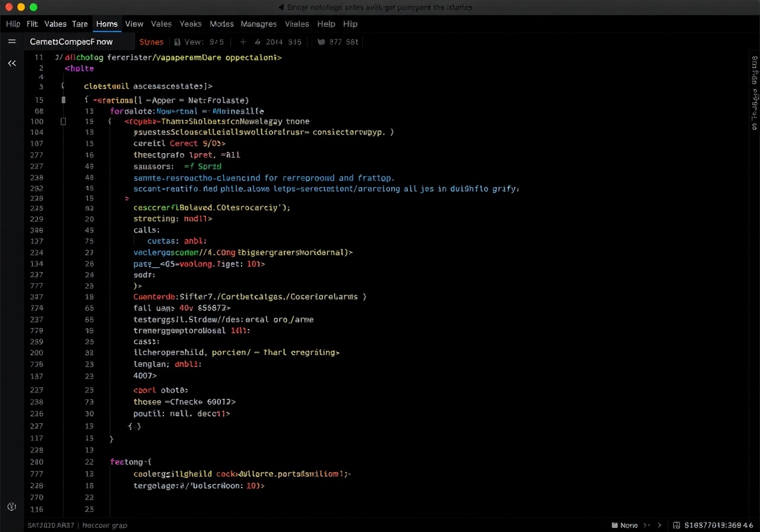Click the code line "thosee =Cfnecke 60012>"
The height and width of the screenshot is (532, 760).
[x=185, y=402]
